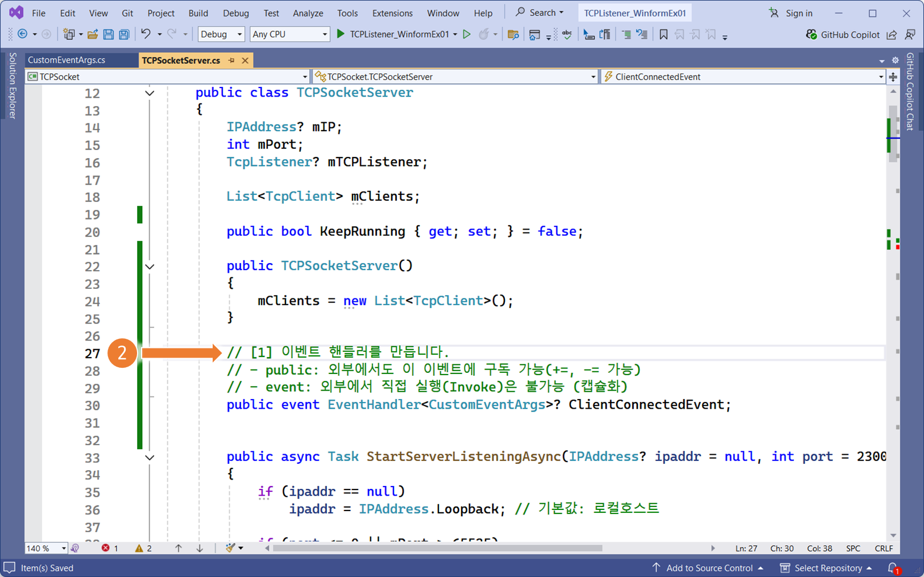Open the Extensions menu
Image resolution: width=924 pixels, height=577 pixels.
[392, 13]
